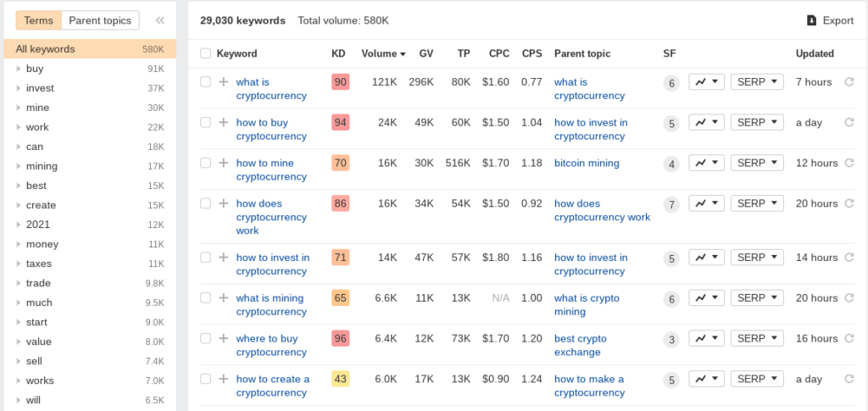Image resolution: width=868 pixels, height=411 pixels.
Task: Open trend chart dropdown for 'how does cryptocurrency work'
Action: click(x=706, y=203)
